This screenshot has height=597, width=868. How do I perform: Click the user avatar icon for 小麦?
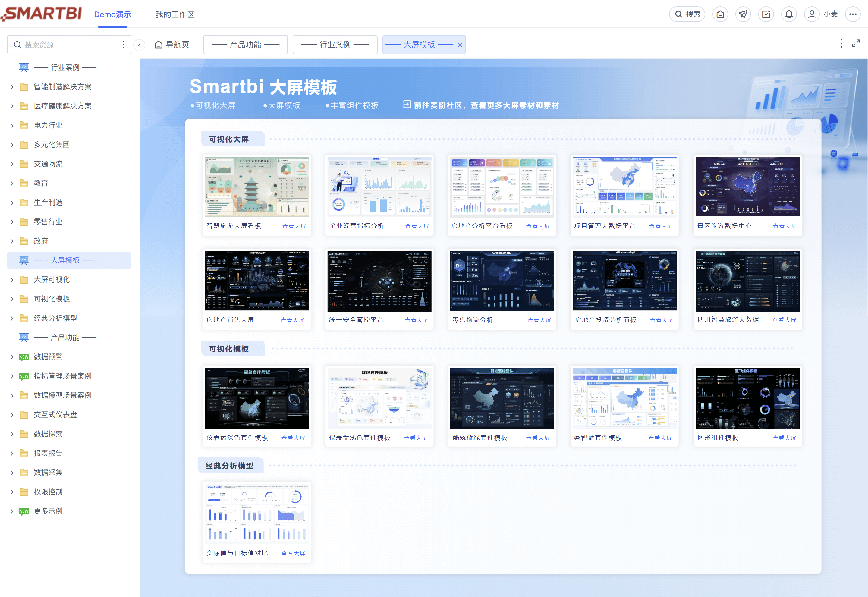812,14
